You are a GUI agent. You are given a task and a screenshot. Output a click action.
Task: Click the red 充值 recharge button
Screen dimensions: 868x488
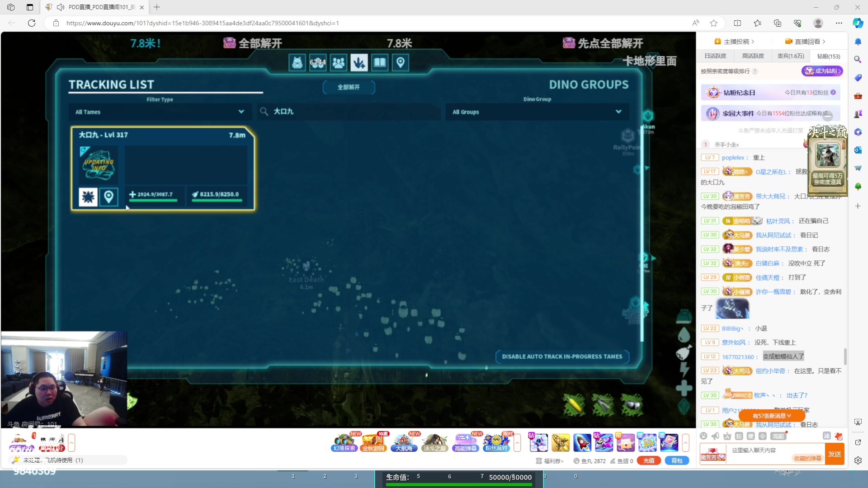649,461
